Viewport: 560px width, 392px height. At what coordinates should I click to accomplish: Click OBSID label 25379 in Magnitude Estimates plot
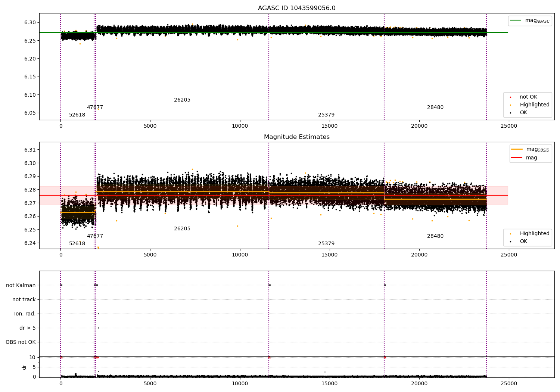coord(326,244)
